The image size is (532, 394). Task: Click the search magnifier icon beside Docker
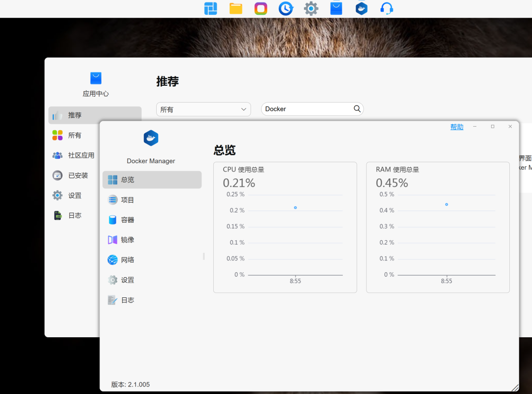click(357, 109)
